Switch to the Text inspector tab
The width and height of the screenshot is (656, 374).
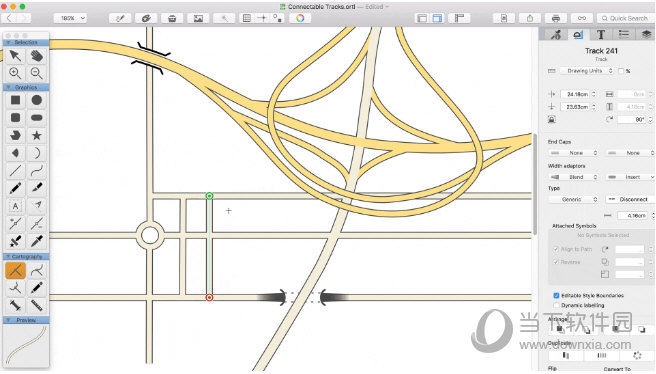click(x=601, y=34)
